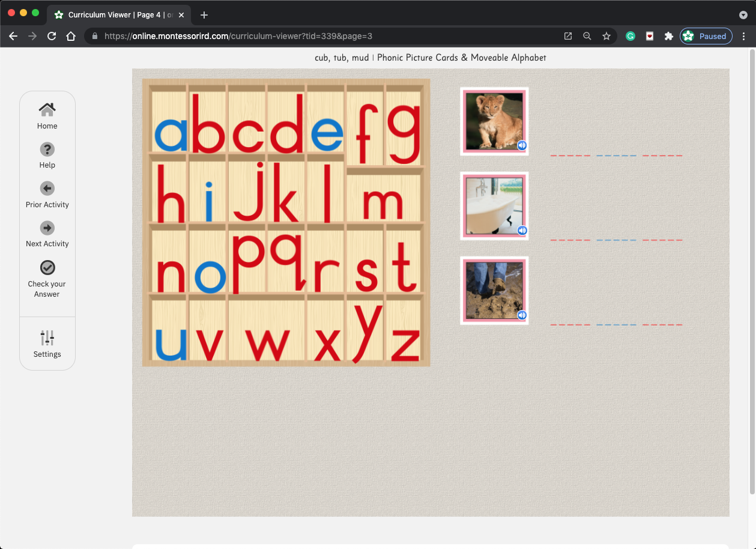Screen dimensions: 756x549
Task: Click blue middle blank beside cub card
Action: [616, 156]
